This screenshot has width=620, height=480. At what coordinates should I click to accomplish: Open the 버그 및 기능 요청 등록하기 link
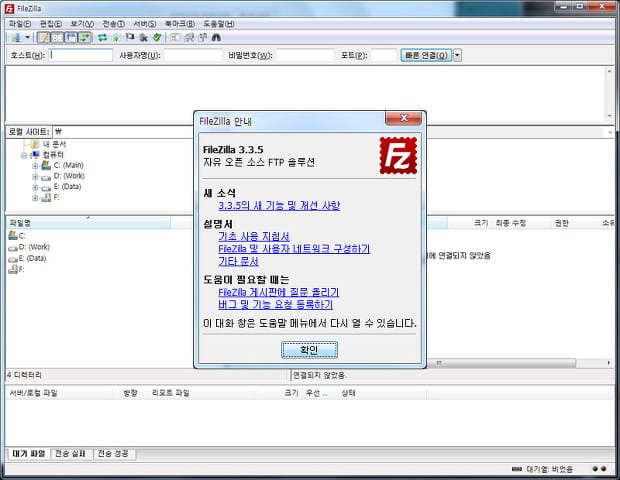click(x=276, y=304)
